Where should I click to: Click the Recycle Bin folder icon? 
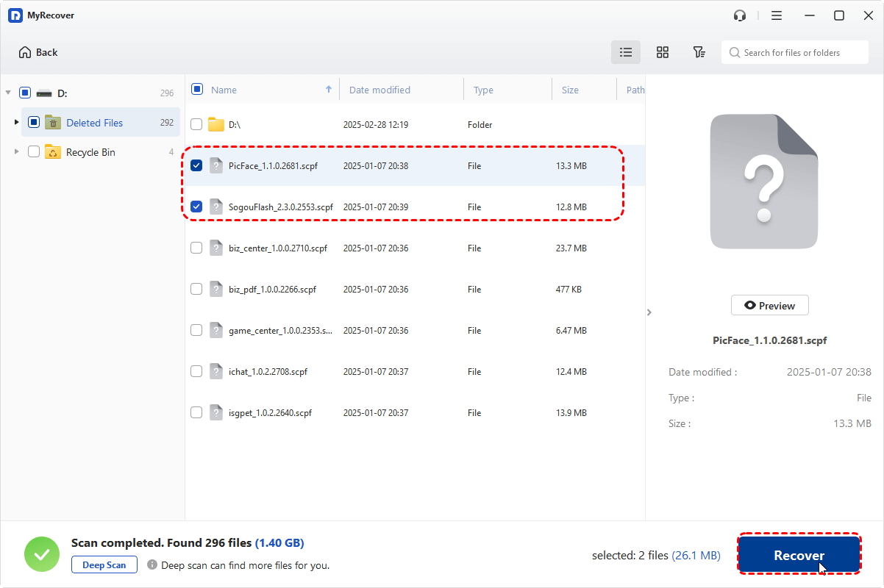53,152
